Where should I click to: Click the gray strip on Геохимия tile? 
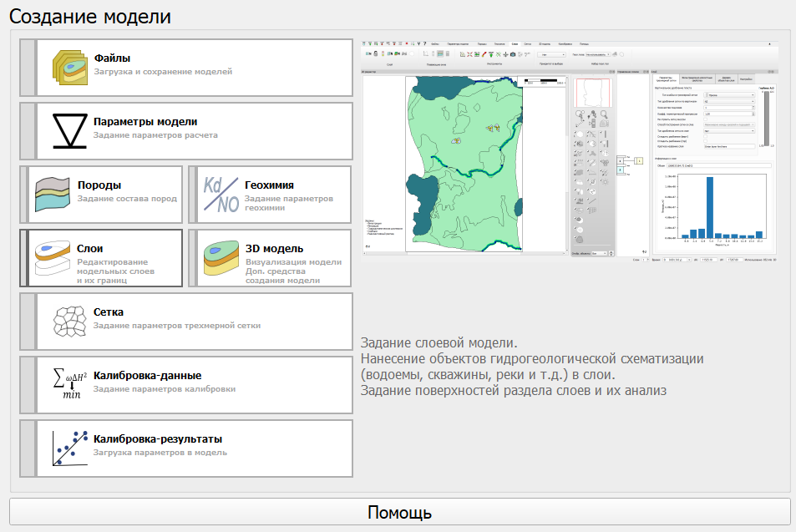pos(192,195)
